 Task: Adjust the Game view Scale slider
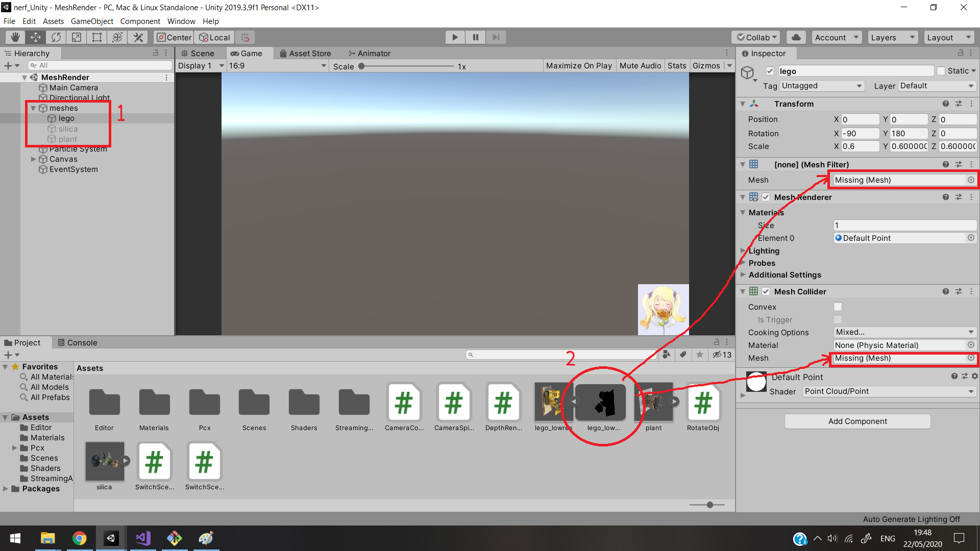coord(361,66)
